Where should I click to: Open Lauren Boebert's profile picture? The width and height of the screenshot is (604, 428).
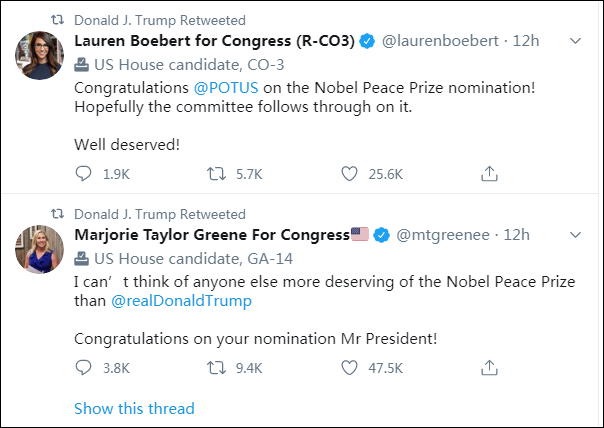34,62
